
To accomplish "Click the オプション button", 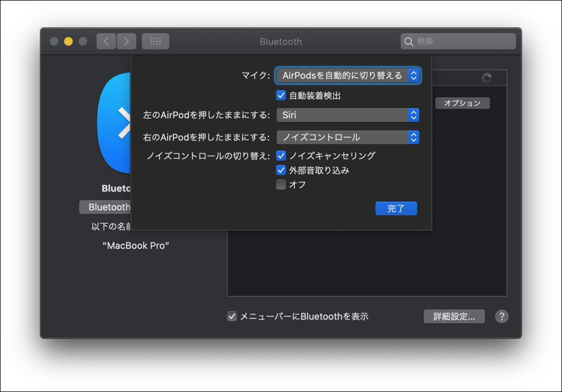I will point(462,103).
